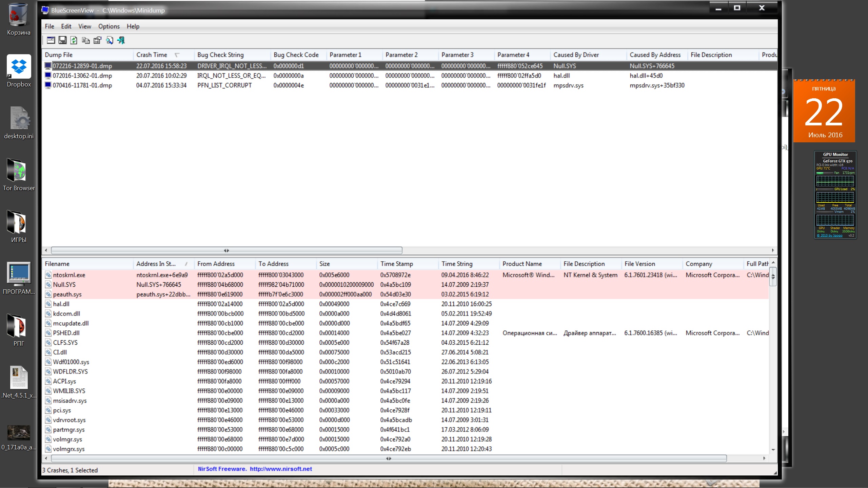Open Advanced Options toolbar icon

(51, 40)
